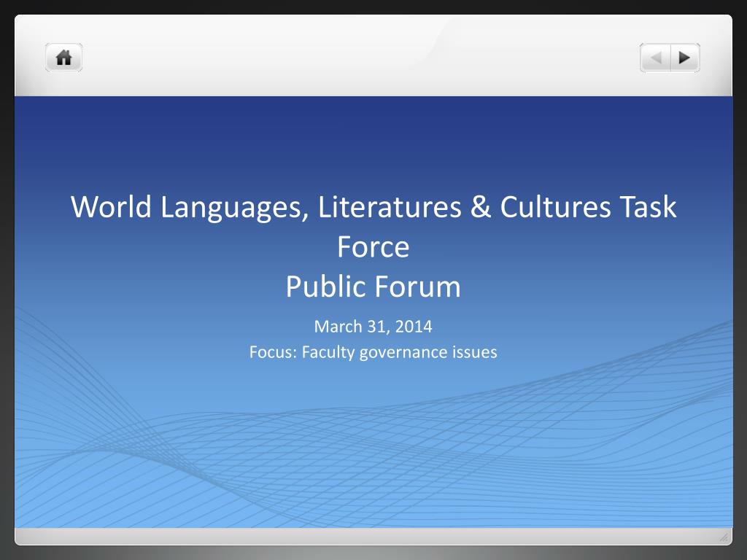
Task: Click the date 'March 31, 2014'
Action: pyautogui.click(x=373, y=327)
